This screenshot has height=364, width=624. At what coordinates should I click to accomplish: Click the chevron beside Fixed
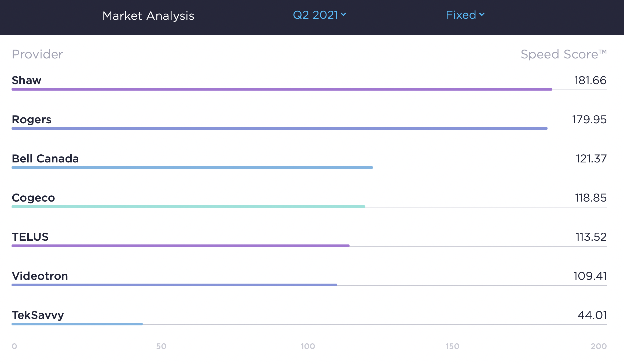(x=482, y=14)
